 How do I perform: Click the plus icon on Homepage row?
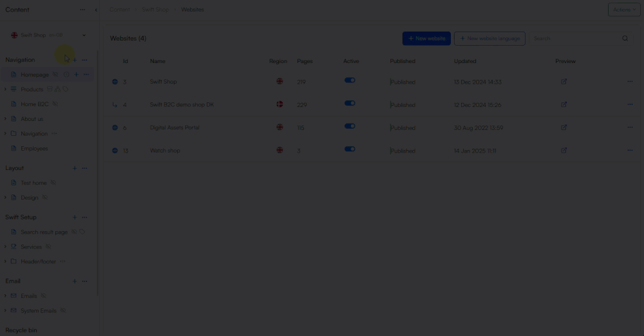click(76, 75)
